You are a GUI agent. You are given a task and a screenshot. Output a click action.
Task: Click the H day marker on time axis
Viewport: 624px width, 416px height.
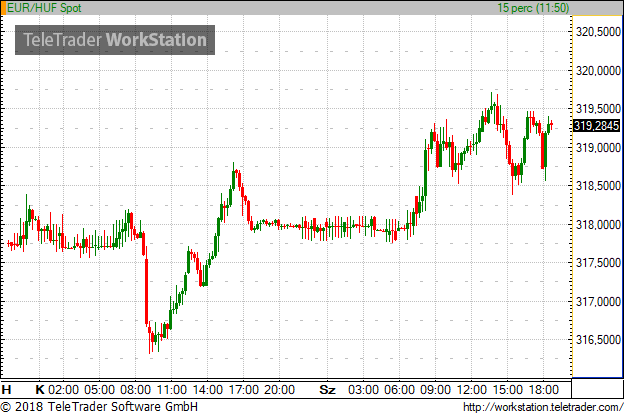tap(6, 389)
